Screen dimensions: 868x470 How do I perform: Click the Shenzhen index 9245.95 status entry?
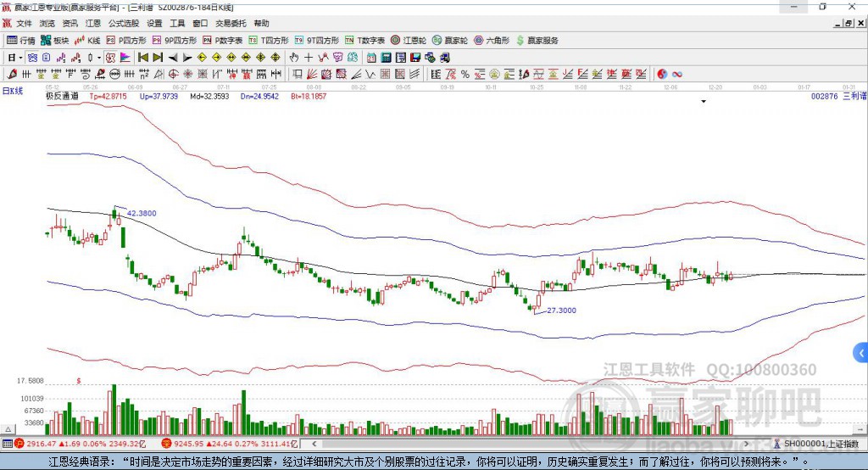click(x=231, y=444)
